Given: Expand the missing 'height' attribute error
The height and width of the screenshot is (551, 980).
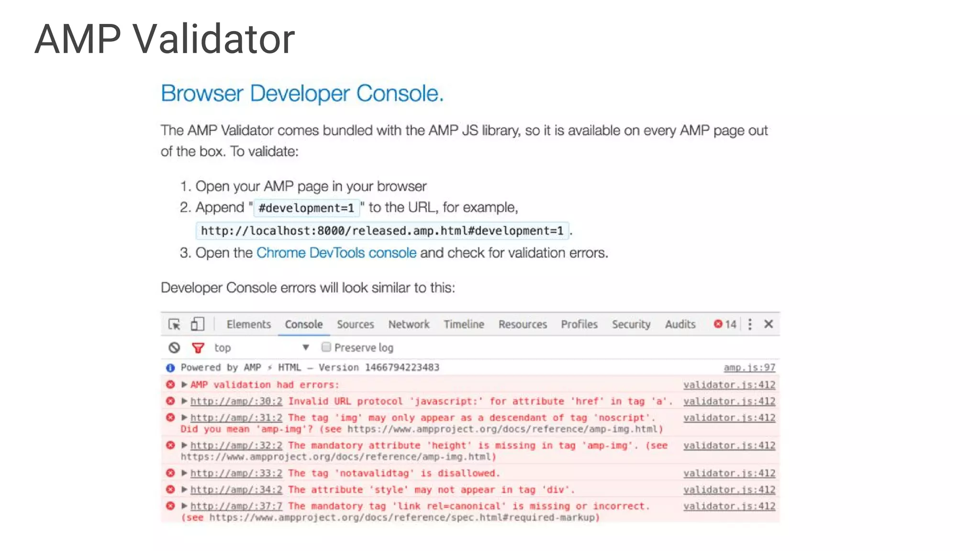Looking at the screenshot, I should (x=184, y=445).
